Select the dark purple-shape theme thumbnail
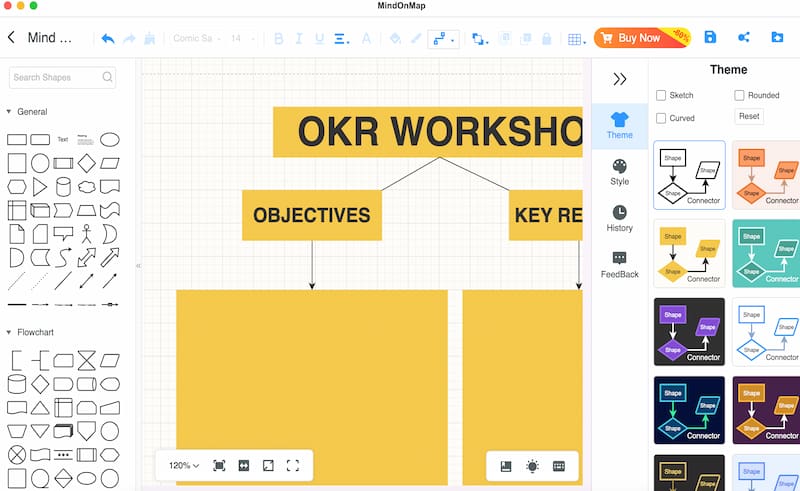 tap(689, 332)
